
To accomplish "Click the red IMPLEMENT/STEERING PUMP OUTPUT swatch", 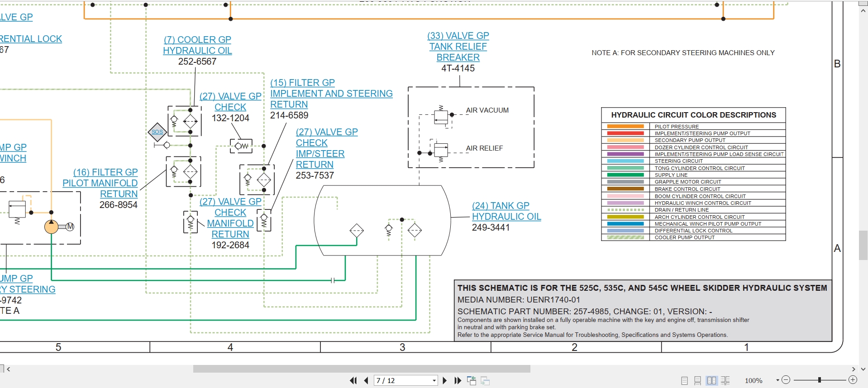I will click(625, 133).
